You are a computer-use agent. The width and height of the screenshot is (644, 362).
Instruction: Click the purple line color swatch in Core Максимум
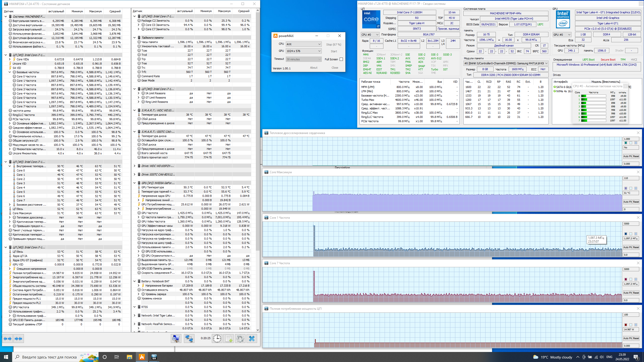(x=626, y=188)
